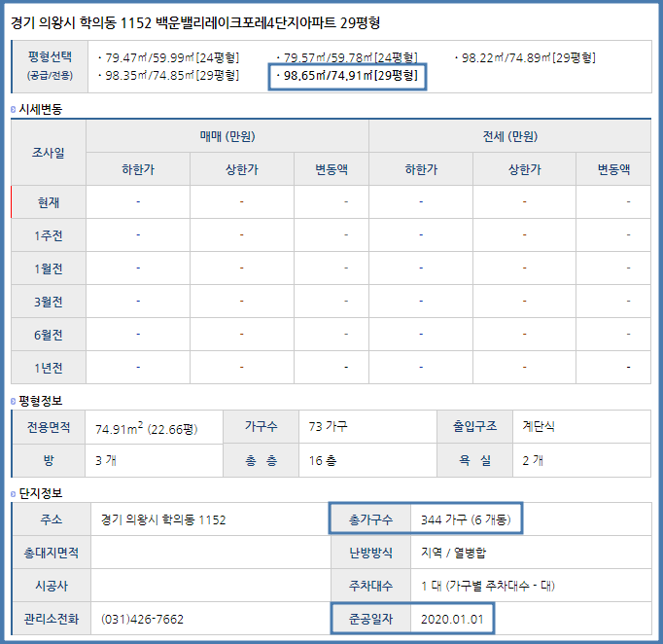Click the bullet icon beside 평형정보 heading
The height and width of the screenshot is (644, 663).
pos(13,401)
